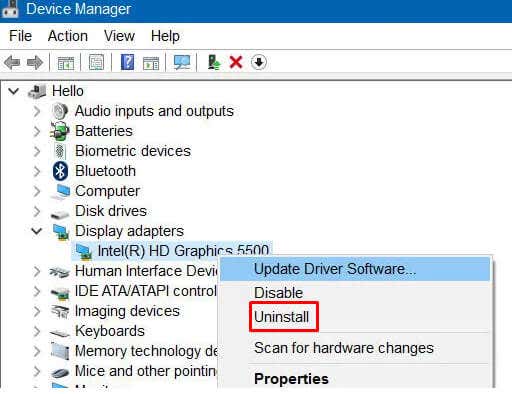Image resolution: width=512 pixels, height=394 pixels.
Task: Expand the Audio inputs and outputs node
Action: (x=37, y=111)
